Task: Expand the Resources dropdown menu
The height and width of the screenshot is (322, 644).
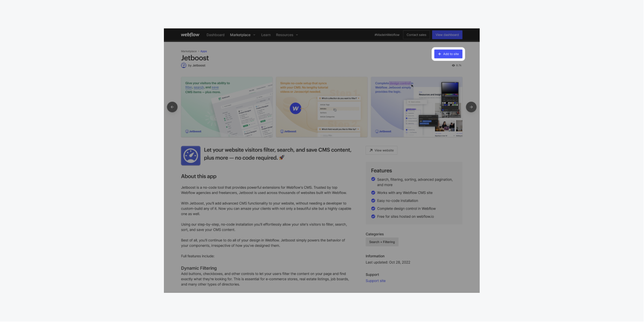Action: click(287, 35)
